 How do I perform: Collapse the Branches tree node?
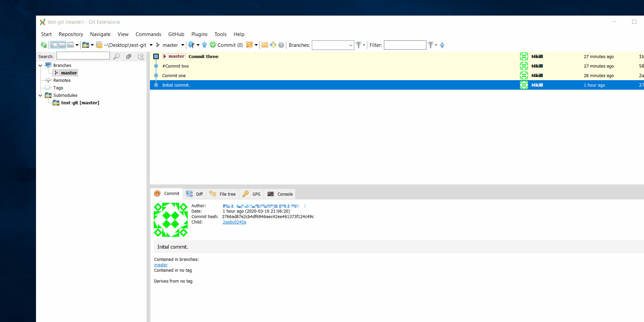tap(40, 65)
